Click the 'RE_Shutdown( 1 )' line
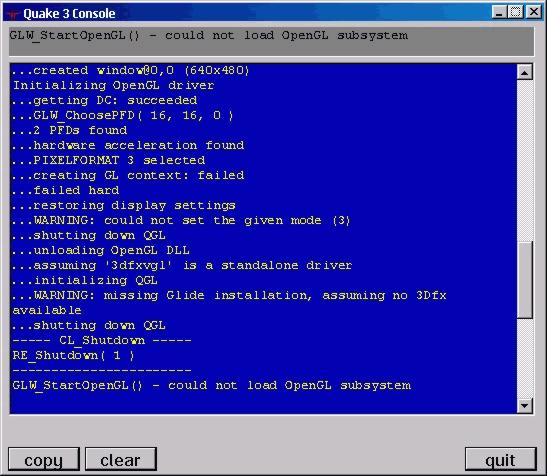The height and width of the screenshot is (476, 547). click(73, 355)
